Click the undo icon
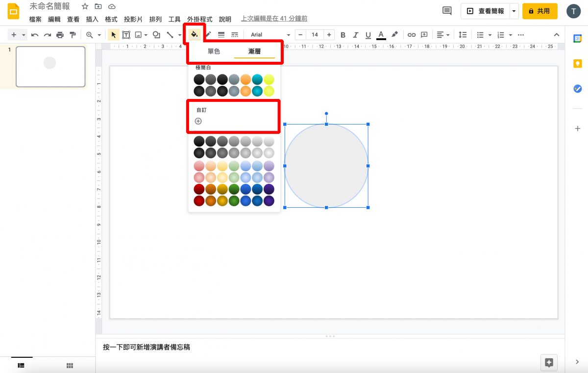This screenshot has height=373, width=588. 35,35
